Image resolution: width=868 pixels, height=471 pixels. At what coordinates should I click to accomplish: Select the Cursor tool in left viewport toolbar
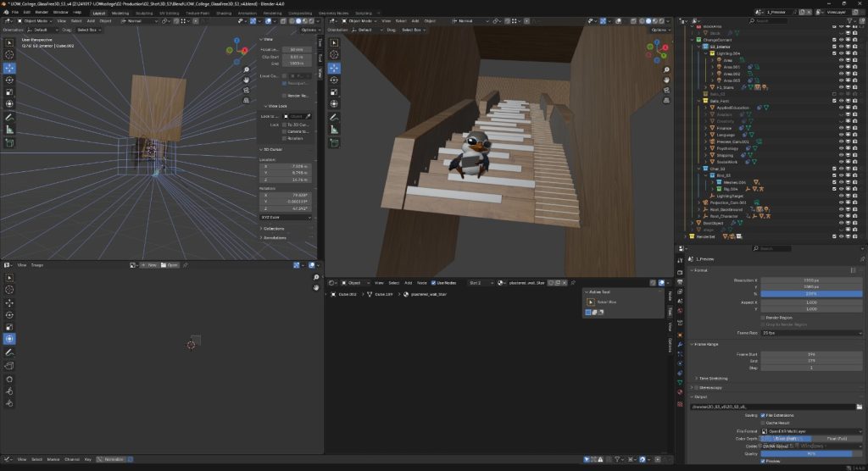(x=9, y=54)
